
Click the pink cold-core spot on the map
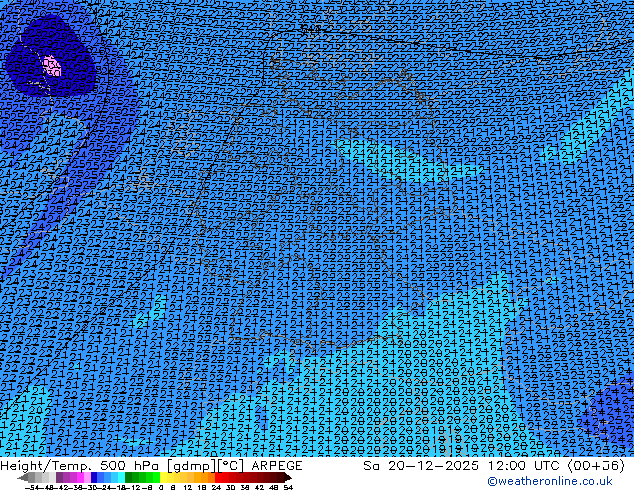pos(52,66)
